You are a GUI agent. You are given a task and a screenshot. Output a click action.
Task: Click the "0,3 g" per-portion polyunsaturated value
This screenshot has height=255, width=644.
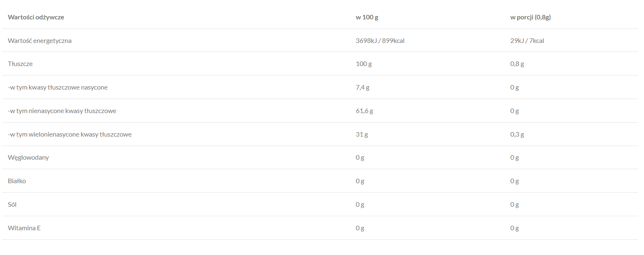tap(517, 135)
